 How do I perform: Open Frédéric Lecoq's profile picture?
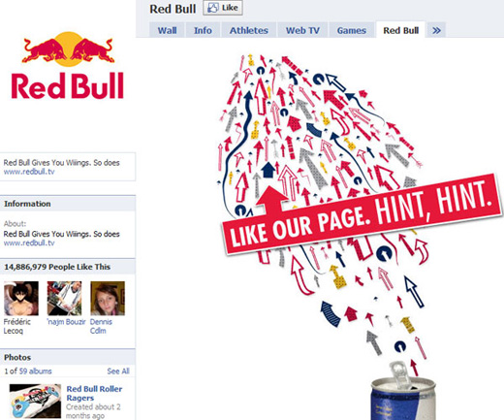tap(21, 298)
